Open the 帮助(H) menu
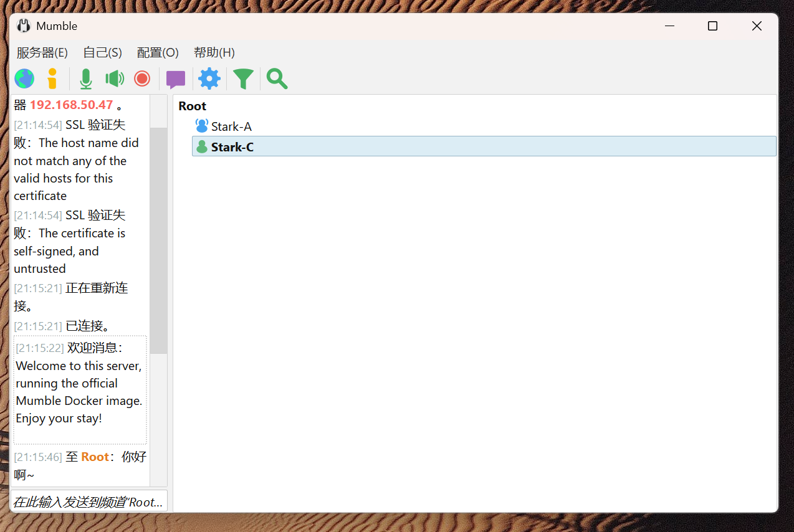794x532 pixels. click(214, 52)
